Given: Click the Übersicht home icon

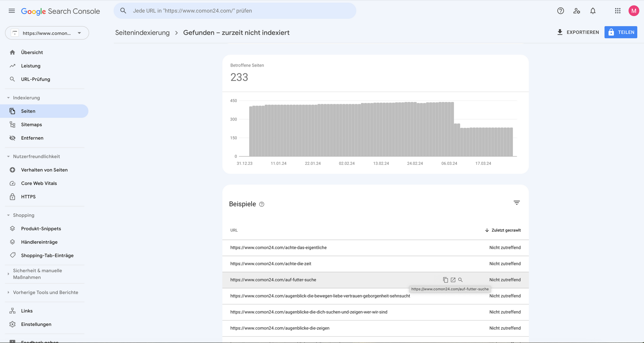Looking at the screenshot, I should click(12, 52).
